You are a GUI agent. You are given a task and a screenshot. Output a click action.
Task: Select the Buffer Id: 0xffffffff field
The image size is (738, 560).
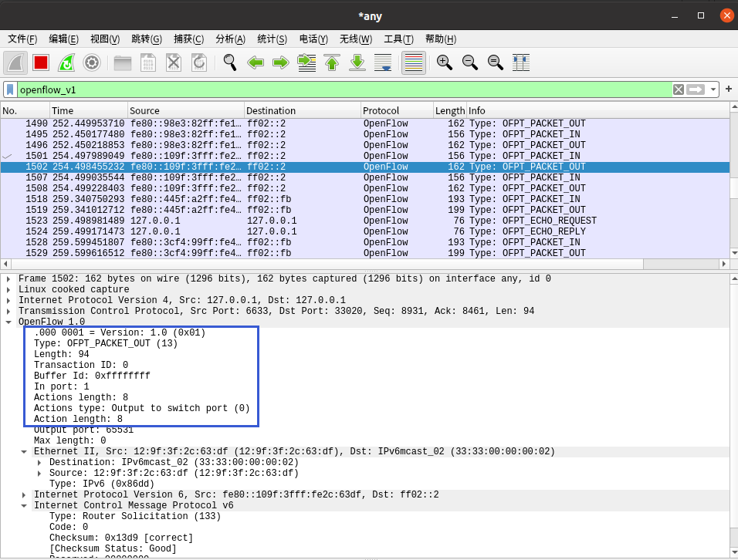coord(92,376)
